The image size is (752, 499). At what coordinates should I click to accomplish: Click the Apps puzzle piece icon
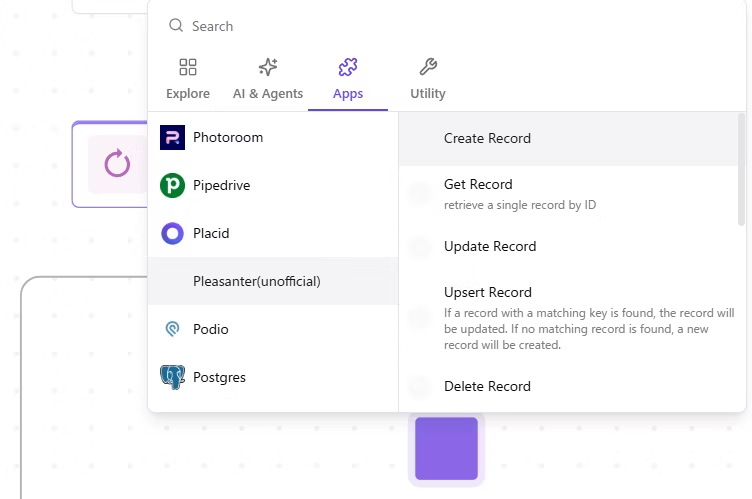pyautogui.click(x=348, y=67)
